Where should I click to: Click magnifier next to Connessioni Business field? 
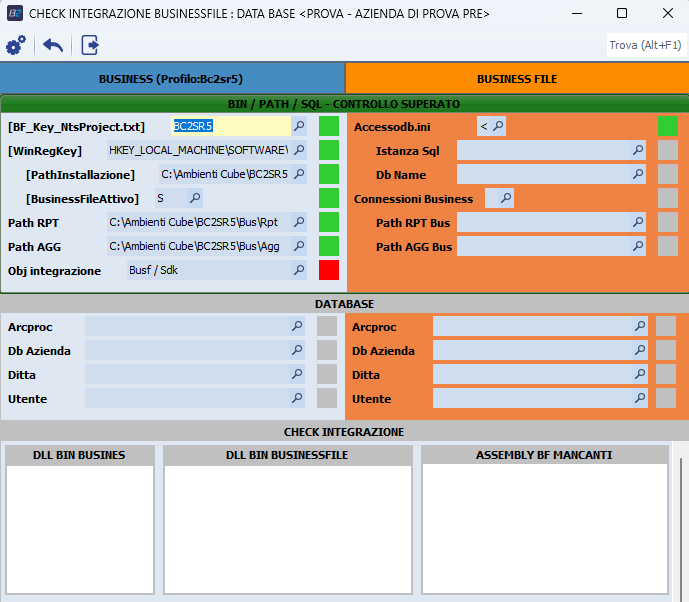[506, 198]
